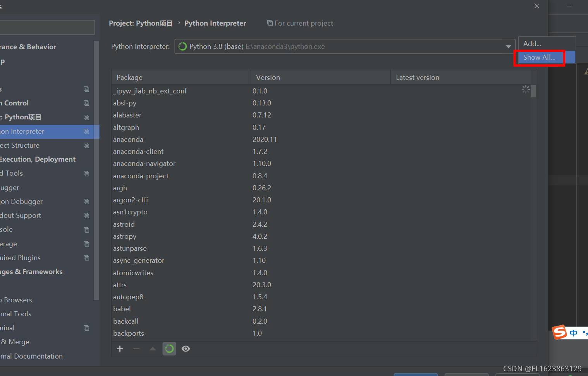
Task: Select the astroid package row
Action: (321, 224)
